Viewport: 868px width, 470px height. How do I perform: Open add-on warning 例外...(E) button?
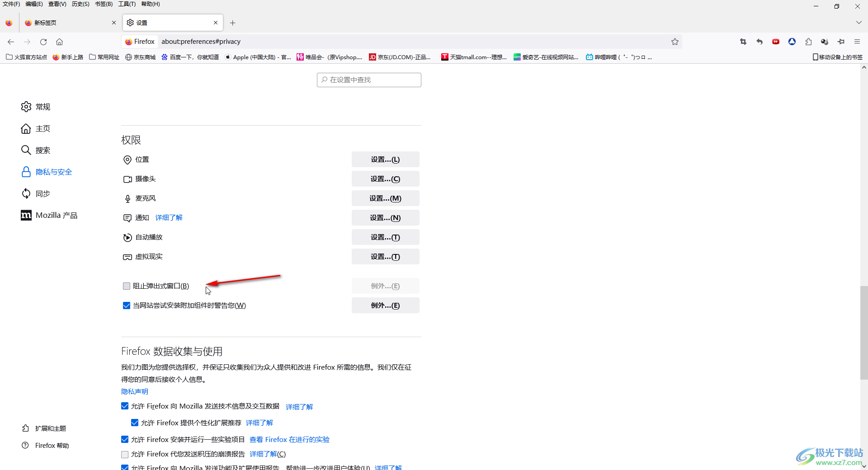(x=385, y=305)
